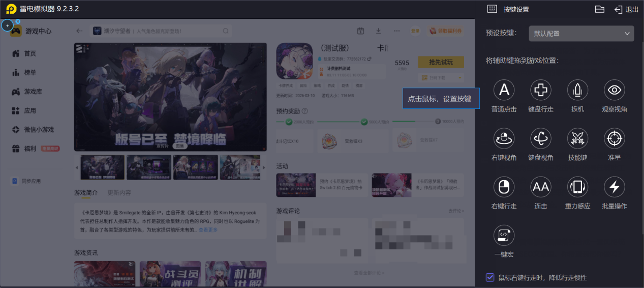Click the game search box
The image size is (644, 288).
(162, 31)
